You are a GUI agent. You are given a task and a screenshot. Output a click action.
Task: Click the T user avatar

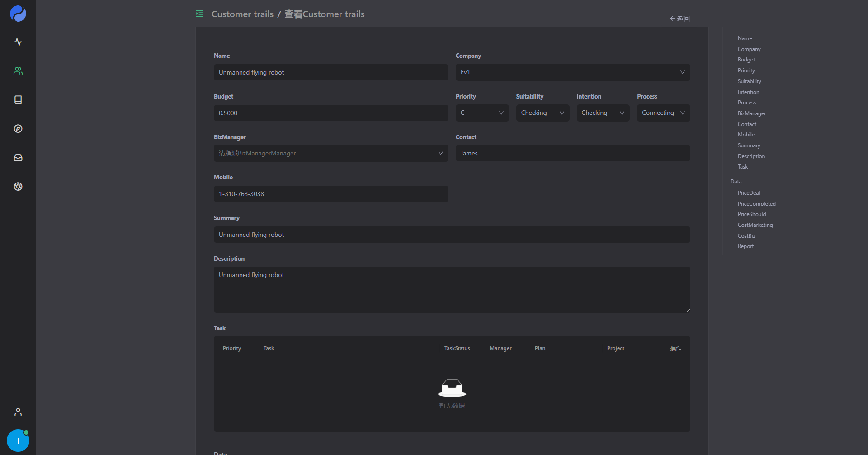[18, 441]
